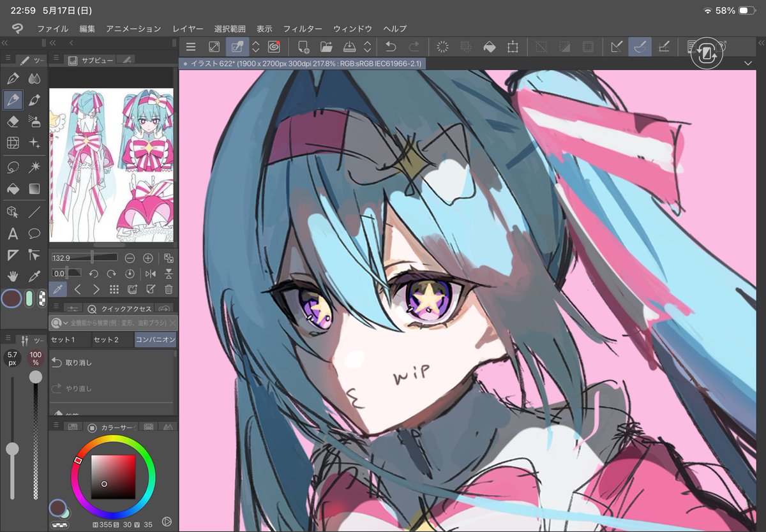This screenshot has width=766, height=532.
Task: Open the Clip Studio logo menu
Action: [17, 29]
